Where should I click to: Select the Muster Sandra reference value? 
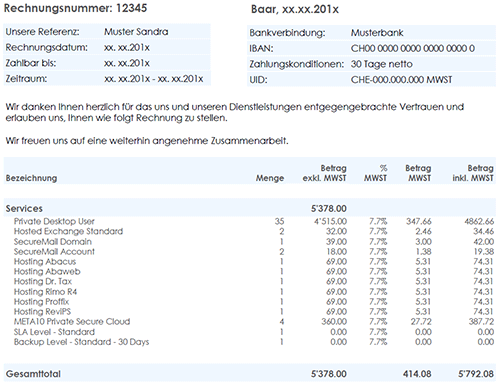point(136,32)
